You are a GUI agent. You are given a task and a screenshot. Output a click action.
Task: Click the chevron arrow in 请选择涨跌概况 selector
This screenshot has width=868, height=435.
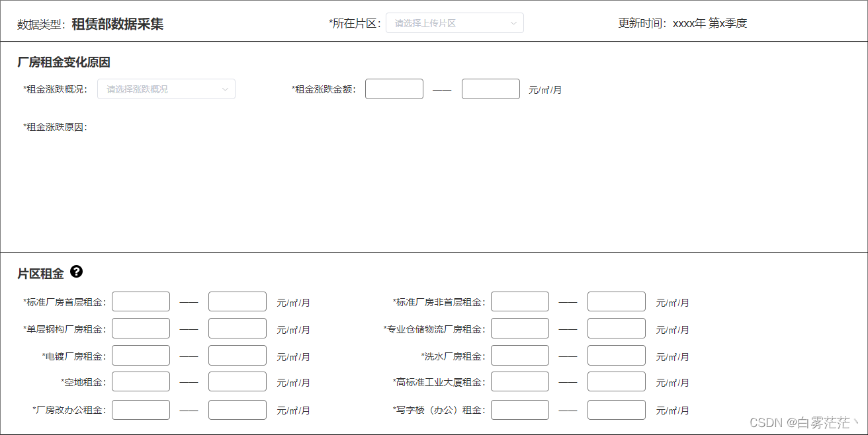point(225,89)
